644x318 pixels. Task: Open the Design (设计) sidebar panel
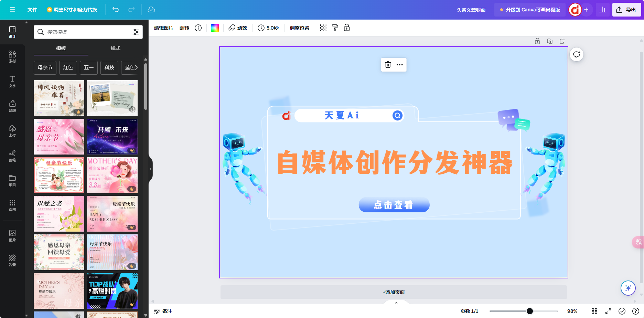(12, 32)
